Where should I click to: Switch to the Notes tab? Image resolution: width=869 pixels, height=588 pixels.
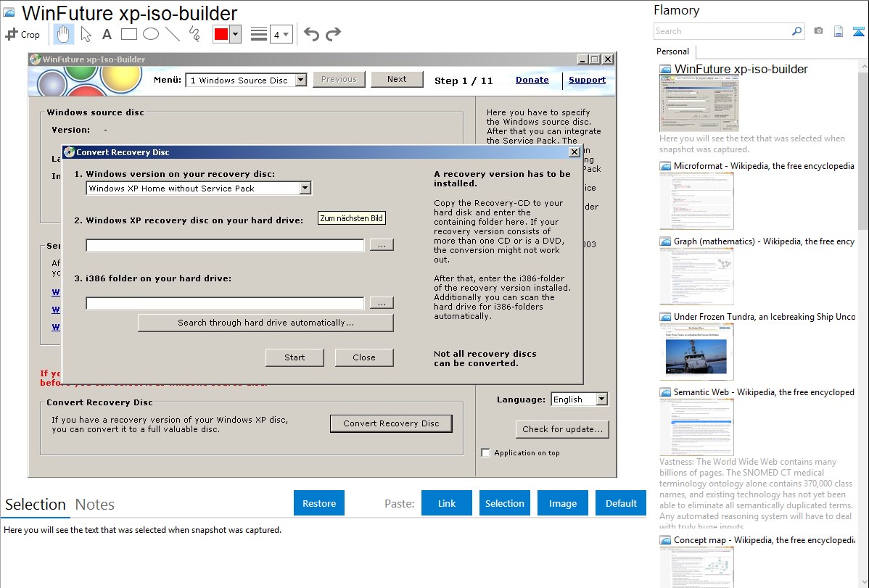coord(95,505)
